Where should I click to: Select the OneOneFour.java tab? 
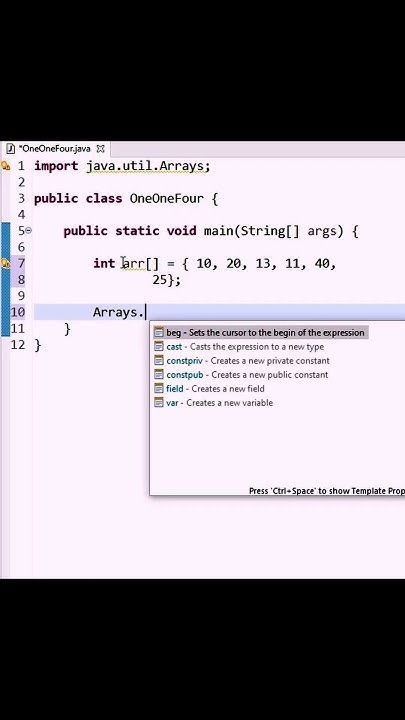coord(55,149)
